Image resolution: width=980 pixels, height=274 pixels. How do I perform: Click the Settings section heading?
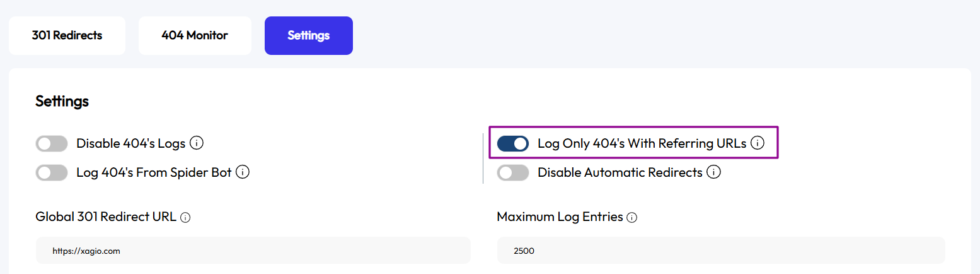[x=62, y=101]
